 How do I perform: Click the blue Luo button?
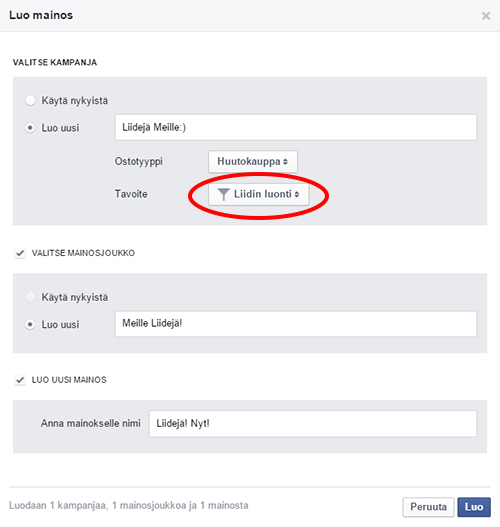[x=474, y=507]
